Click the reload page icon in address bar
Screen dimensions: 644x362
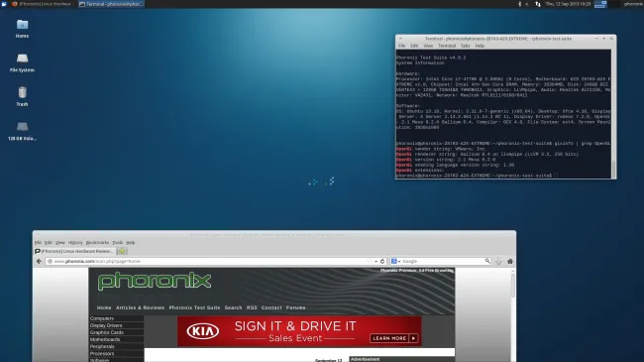pyautogui.click(x=382, y=261)
